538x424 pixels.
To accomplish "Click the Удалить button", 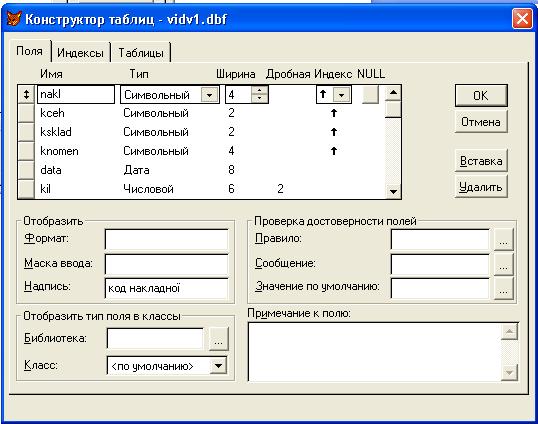I will pos(481,187).
